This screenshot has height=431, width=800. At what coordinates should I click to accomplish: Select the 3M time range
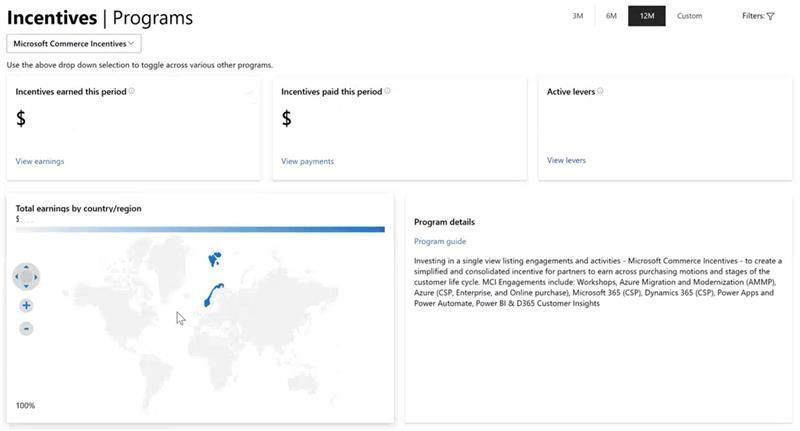pos(578,16)
